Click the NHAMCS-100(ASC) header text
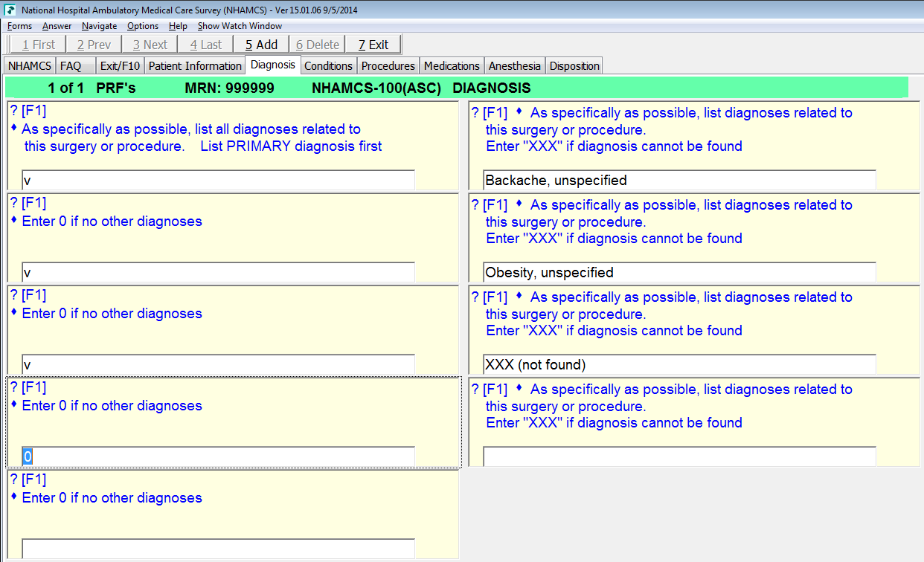The height and width of the screenshot is (562, 924). [x=376, y=88]
